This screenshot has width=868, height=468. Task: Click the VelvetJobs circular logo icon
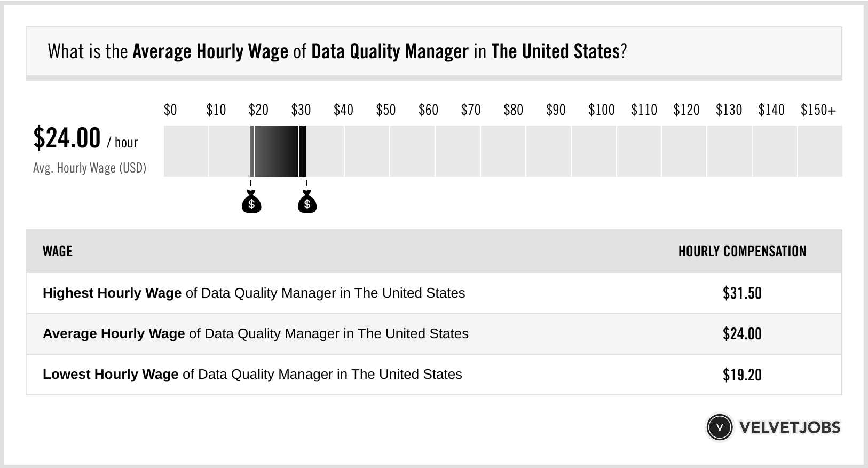tap(719, 427)
